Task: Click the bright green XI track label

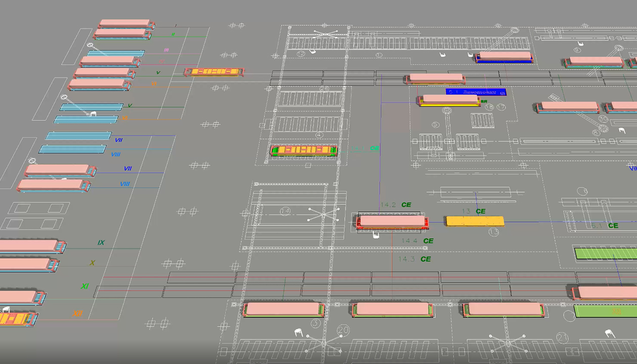Action: tap(85, 286)
